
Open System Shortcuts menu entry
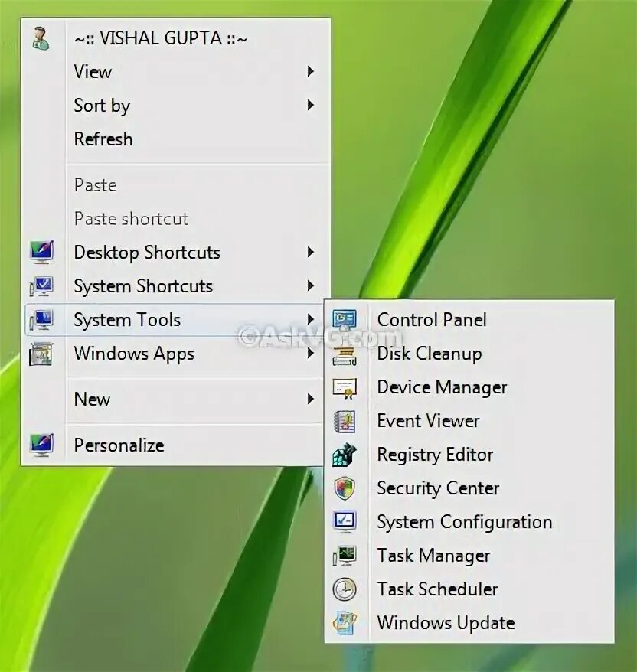coord(176,285)
